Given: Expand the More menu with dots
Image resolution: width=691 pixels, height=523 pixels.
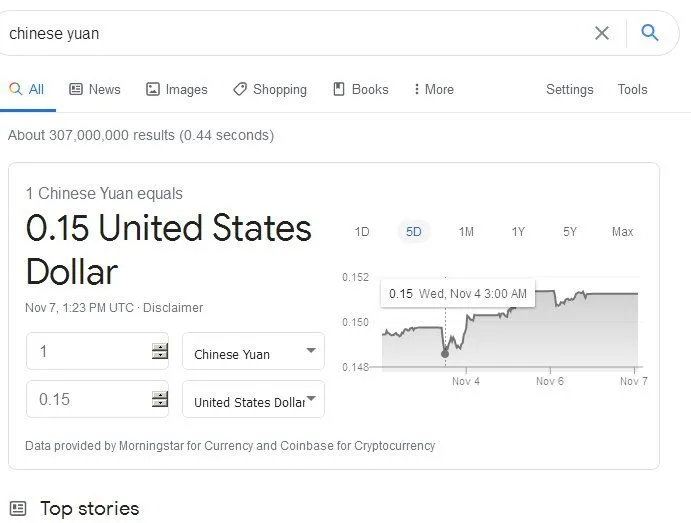Looking at the screenshot, I should (433, 89).
